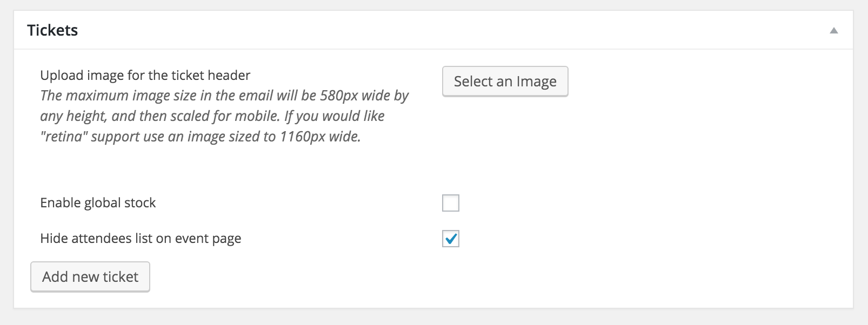868x325 pixels.
Task: Click the Add new ticket button
Action: [90, 277]
